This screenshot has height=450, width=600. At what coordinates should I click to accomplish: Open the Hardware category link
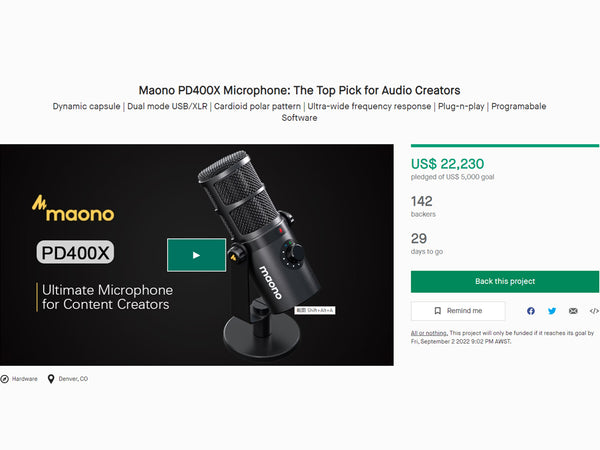click(25, 379)
